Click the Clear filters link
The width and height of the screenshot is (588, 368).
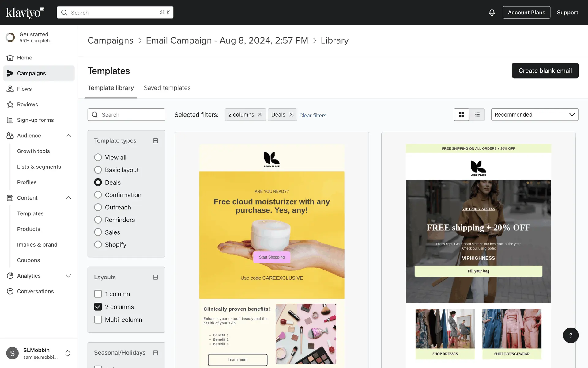[312, 115]
